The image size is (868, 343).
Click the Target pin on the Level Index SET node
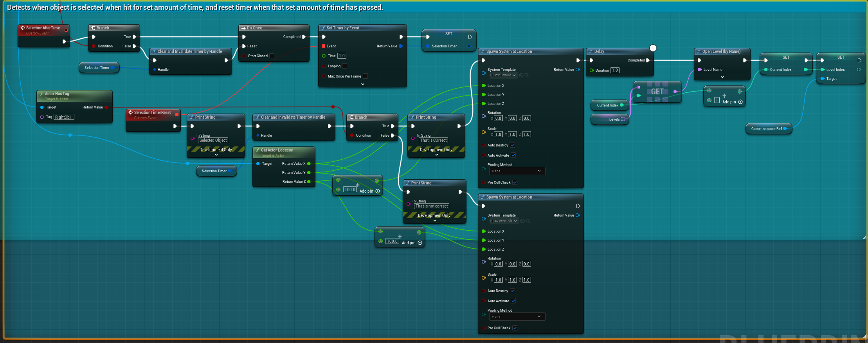(822, 79)
